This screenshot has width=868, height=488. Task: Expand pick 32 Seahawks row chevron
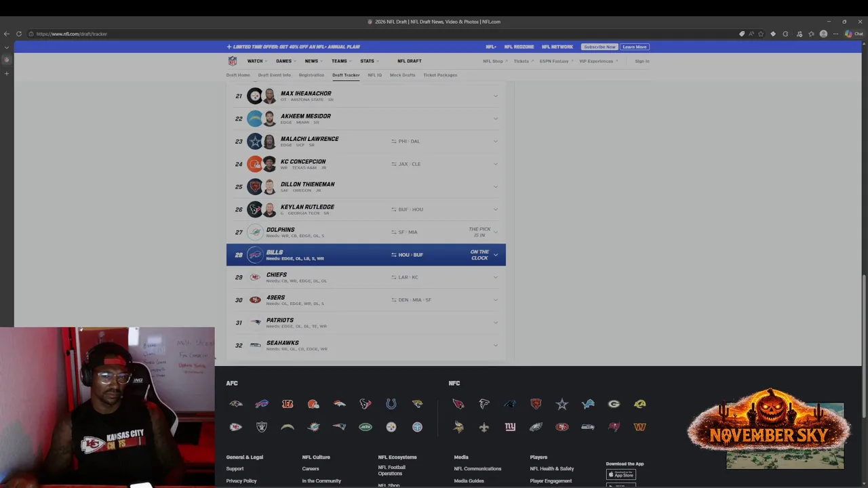[x=496, y=345]
